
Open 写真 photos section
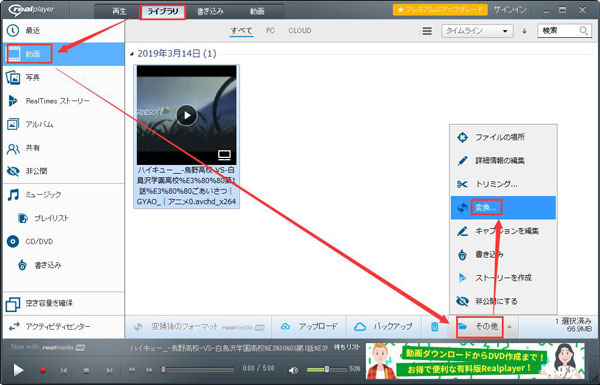[63, 78]
